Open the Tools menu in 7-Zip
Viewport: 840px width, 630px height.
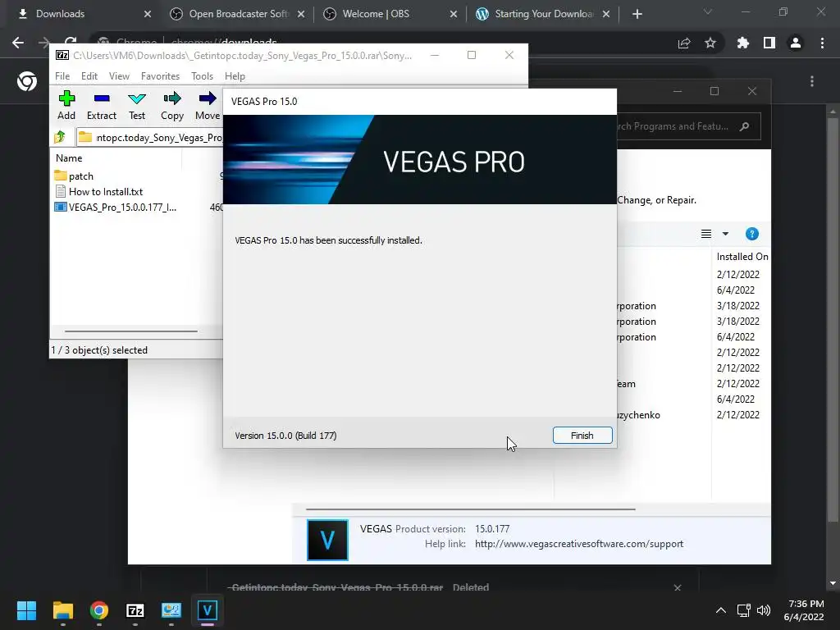click(202, 76)
